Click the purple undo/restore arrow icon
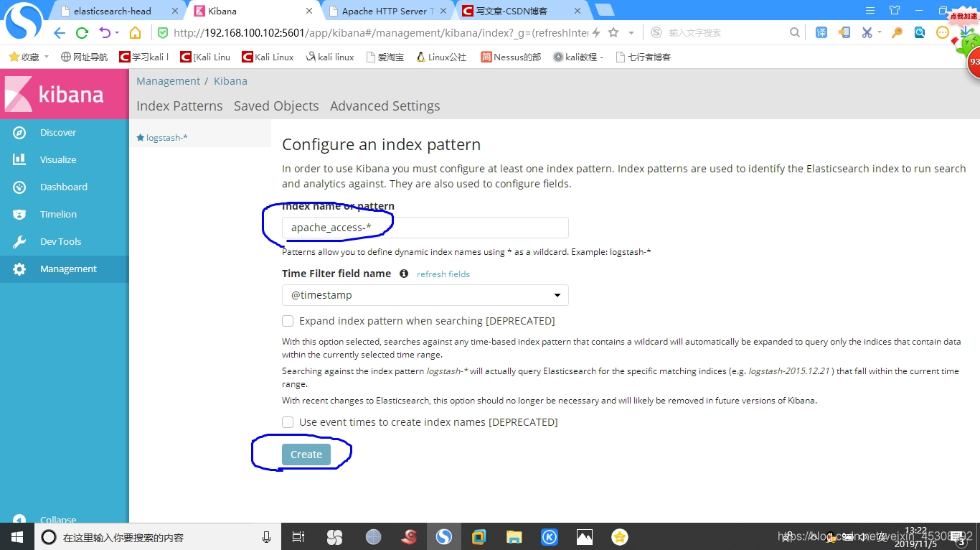This screenshot has width=980, height=550. [x=105, y=32]
